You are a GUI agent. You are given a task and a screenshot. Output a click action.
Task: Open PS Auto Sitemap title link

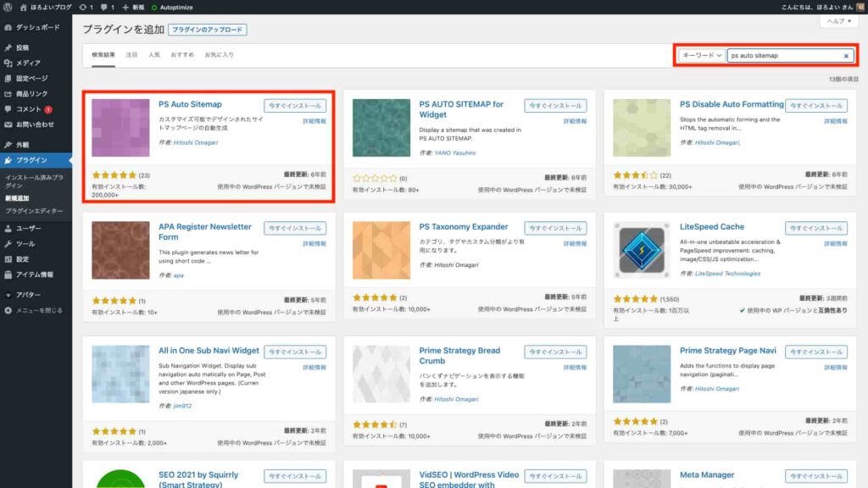190,104
